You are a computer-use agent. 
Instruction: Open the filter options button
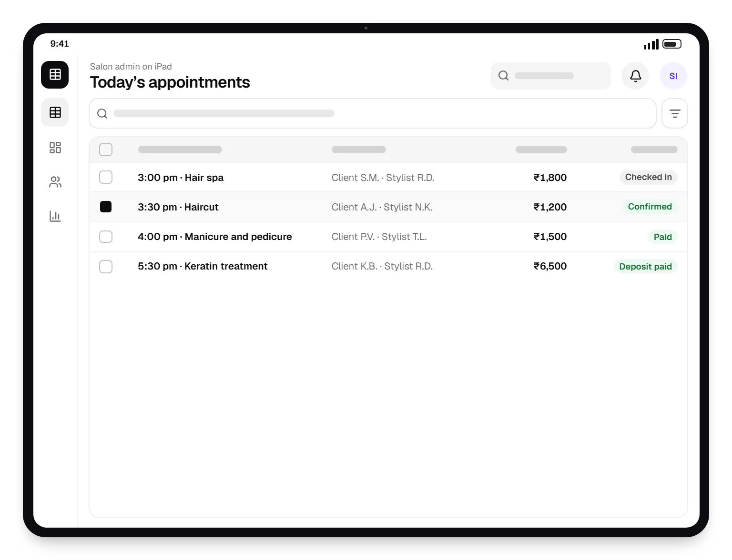pos(675,113)
